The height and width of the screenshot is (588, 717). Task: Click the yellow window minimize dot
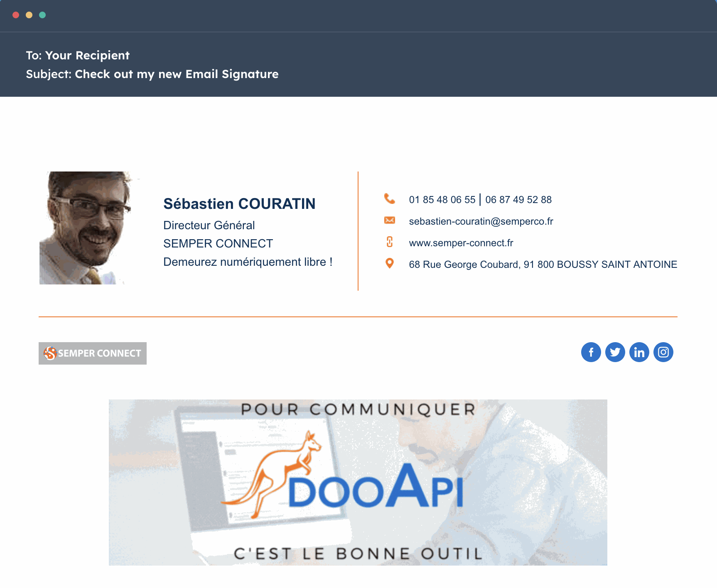click(x=29, y=15)
